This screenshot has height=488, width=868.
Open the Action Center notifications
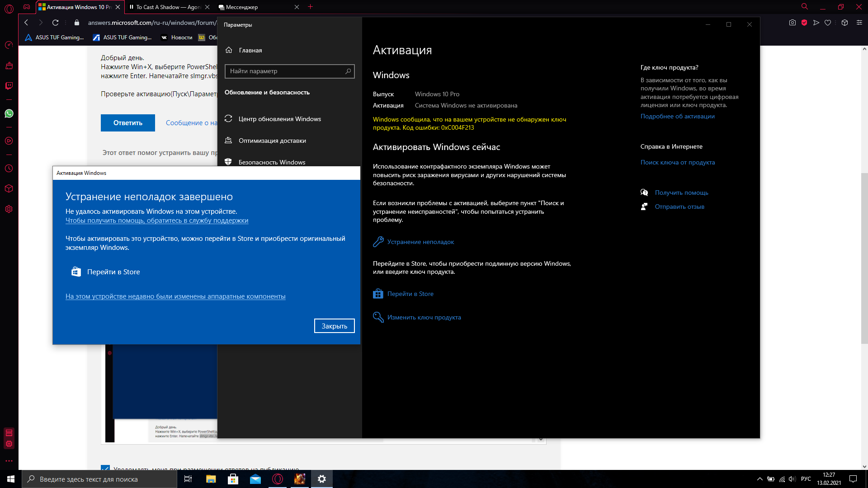(853, 479)
